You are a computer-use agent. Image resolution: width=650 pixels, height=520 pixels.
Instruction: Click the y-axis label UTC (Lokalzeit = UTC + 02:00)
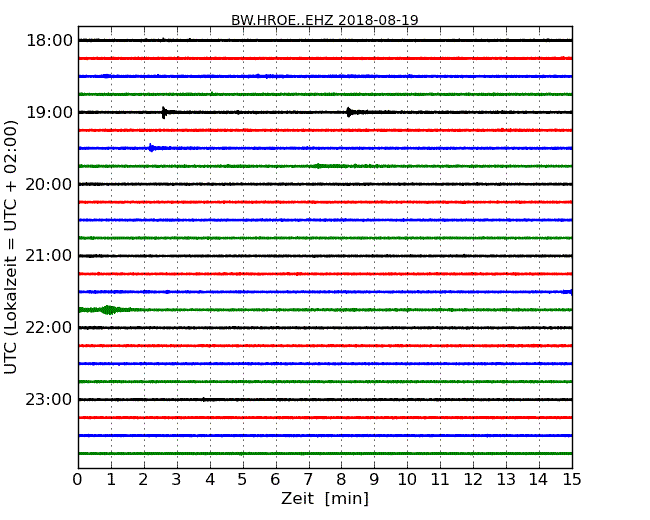click(x=11, y=247)
